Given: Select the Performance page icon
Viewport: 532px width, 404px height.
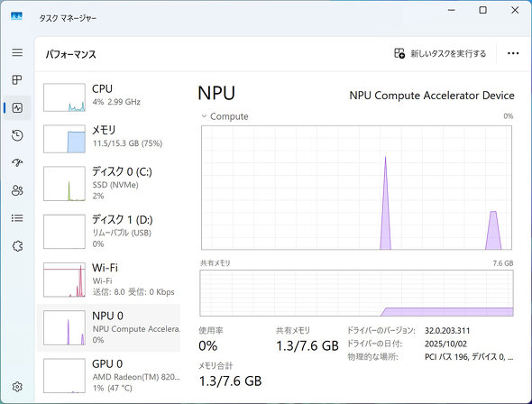Looking at the screenshot, I should [17, 108].
